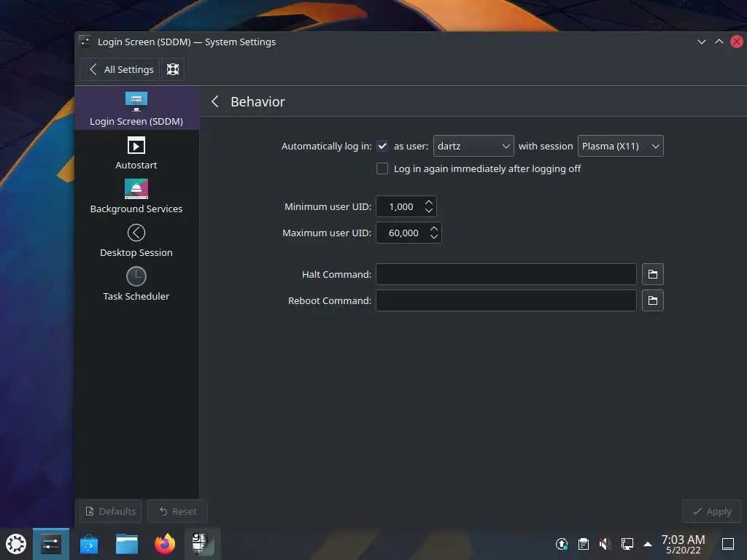Viewport: 747px width, 560px height.
Task: Click the Reboot Command input field
Action: pyautogui.click(x=506, y=300)
